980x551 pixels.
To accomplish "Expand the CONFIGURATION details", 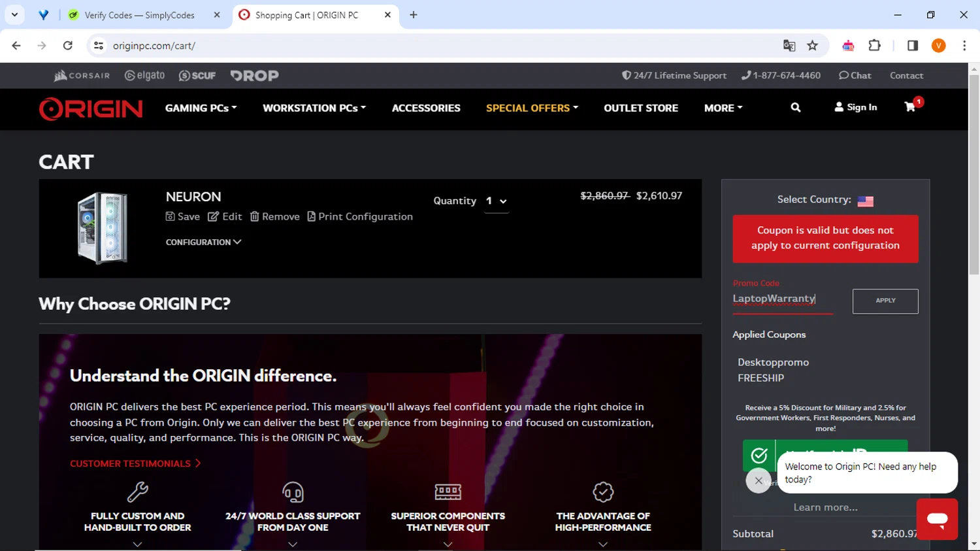I will click(203, 242).
